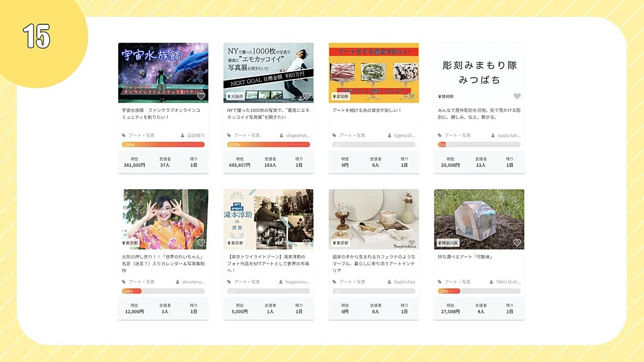This screenshot has width=644, height=362.
Task: Click the 109% funding progress bar
Action: click(163, 145)
